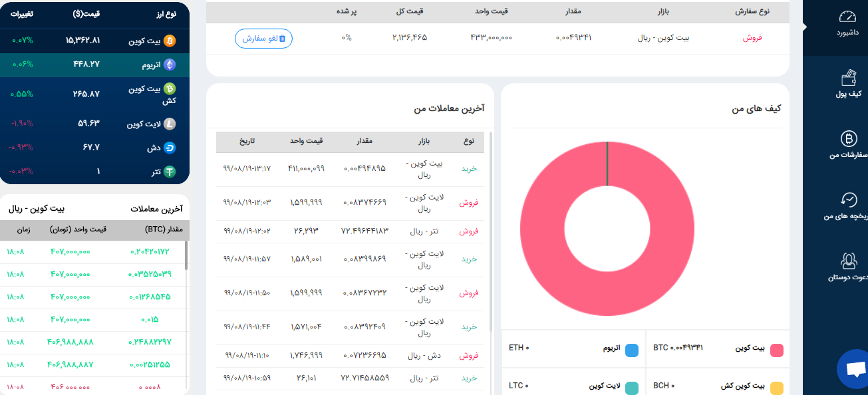Click the BCH ۰ wallet balance
The image size is (868, 395).
tap(665, 385)
